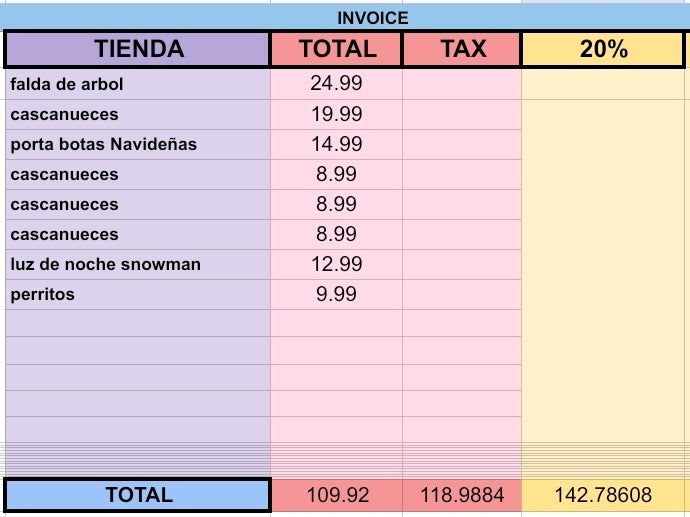Viewport: 690px width, 517px height.
Task: Select the blue TOTAL label at bottom
Action: click(x=138, y=495)
